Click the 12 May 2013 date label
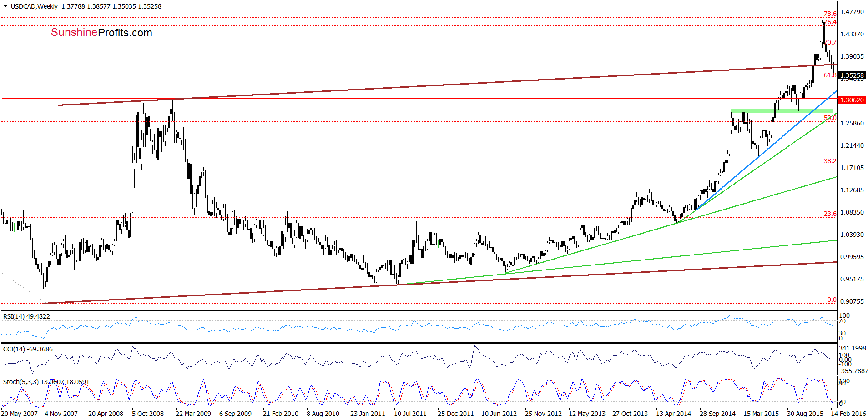 pos(587,414)
